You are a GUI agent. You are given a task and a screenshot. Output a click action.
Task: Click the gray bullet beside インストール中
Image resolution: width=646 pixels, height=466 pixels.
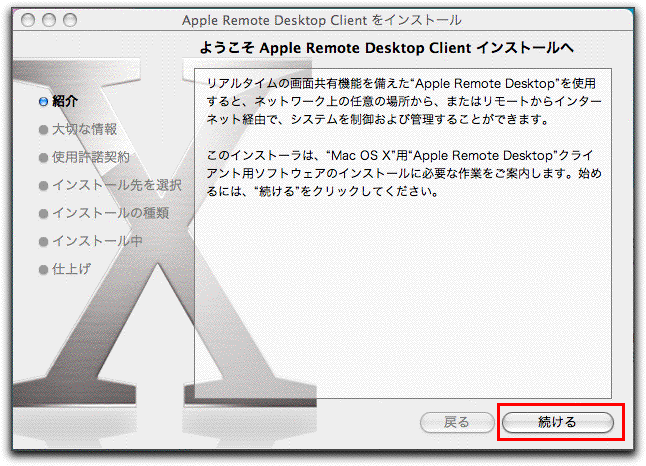click(x=43, y=242)
